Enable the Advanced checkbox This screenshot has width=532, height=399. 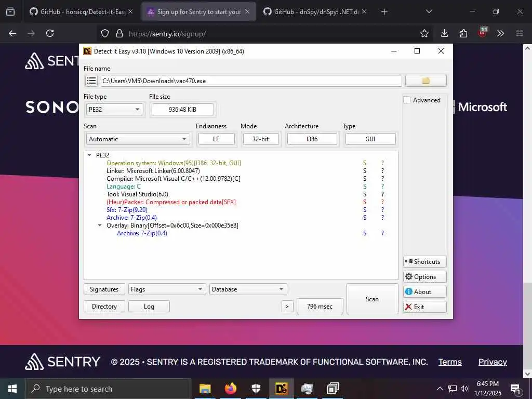[x=407, y=100]
